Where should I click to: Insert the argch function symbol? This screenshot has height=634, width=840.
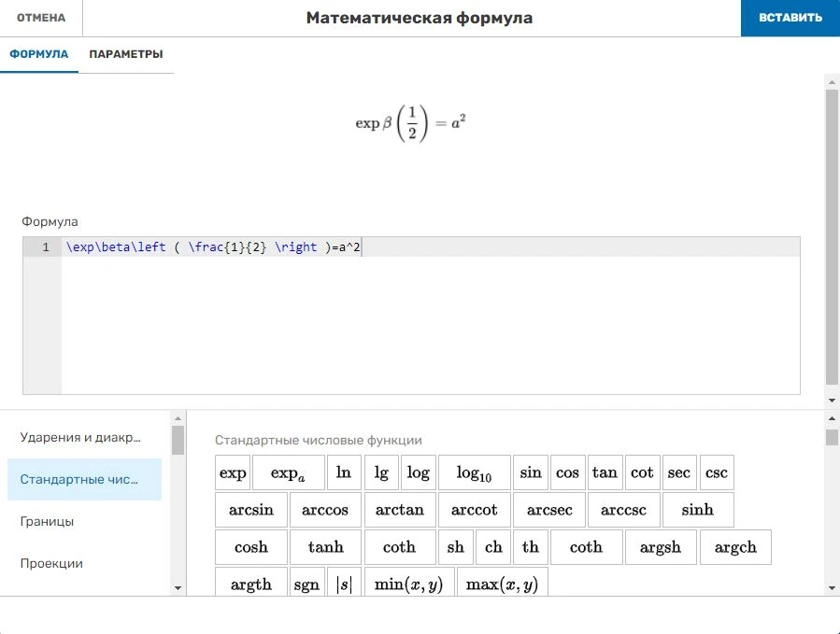pos(735,547)
